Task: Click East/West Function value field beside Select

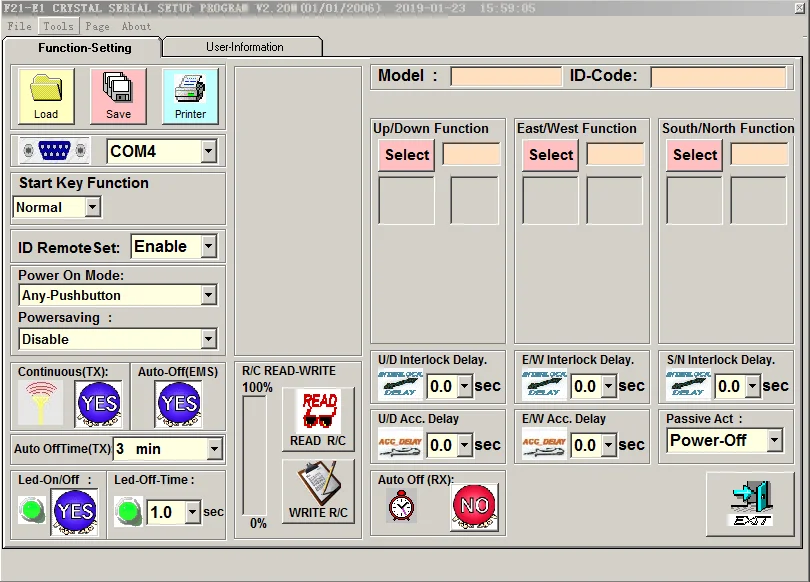Action: (x=615, y=154)
